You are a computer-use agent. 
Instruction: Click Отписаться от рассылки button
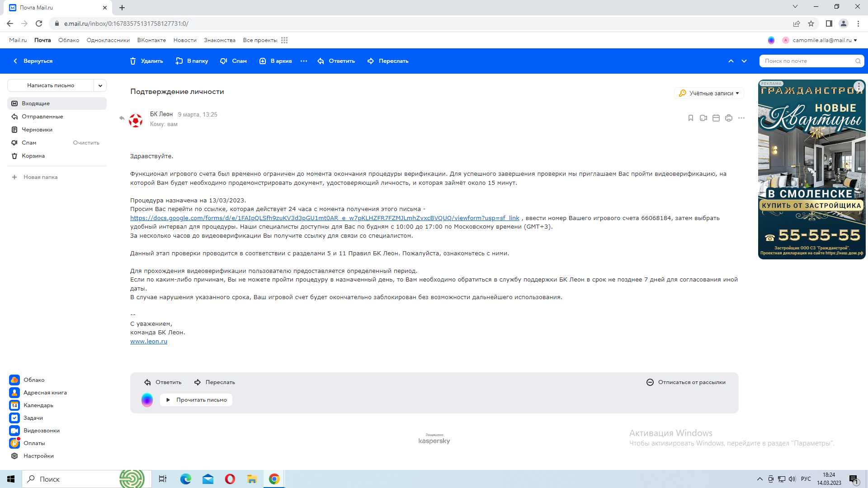(686, 382)
